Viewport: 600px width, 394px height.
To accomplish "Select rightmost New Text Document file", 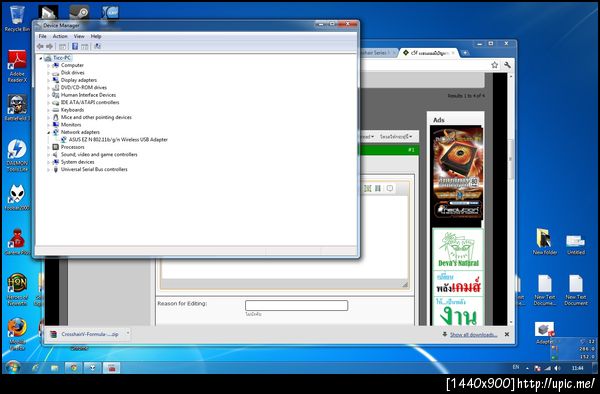I will pyautogui.click(x=576, y=290).
